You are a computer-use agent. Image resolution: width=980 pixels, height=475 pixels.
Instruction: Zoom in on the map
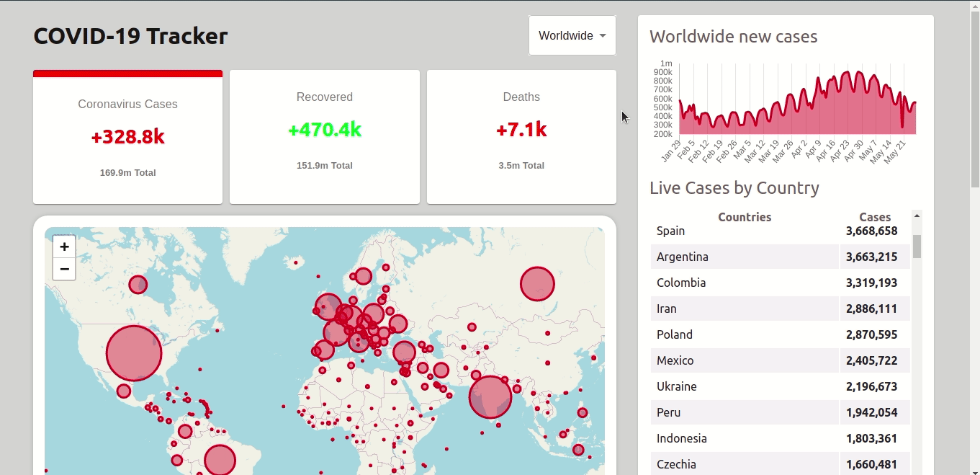pyautogui.click(x=64, y=247)
